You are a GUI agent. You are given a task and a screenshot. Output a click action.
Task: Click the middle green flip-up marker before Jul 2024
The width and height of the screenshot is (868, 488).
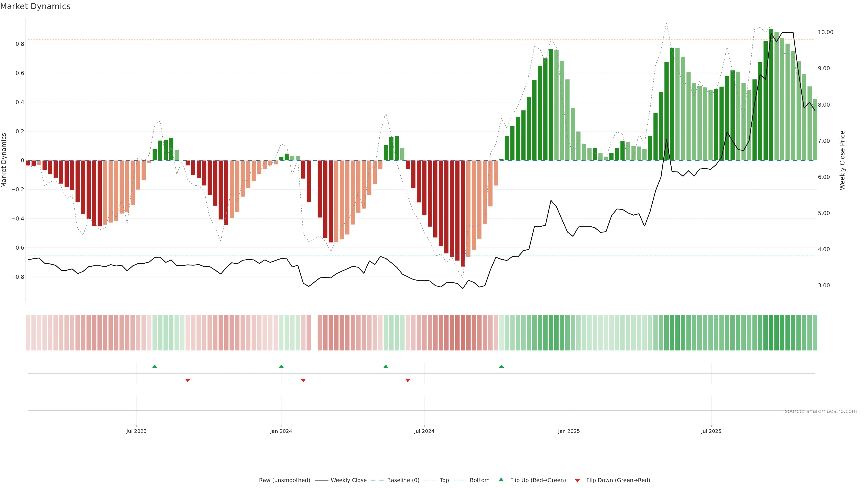click(x=386, y=366)
